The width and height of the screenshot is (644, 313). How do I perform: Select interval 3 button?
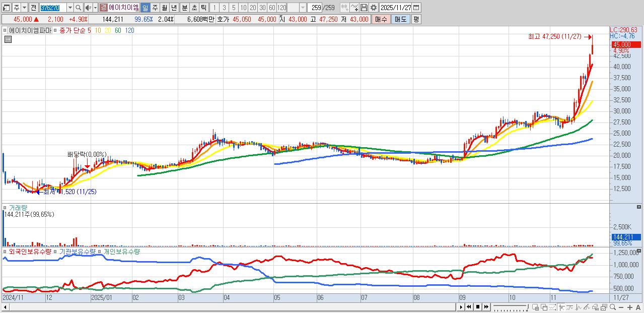tap(224, 8)
